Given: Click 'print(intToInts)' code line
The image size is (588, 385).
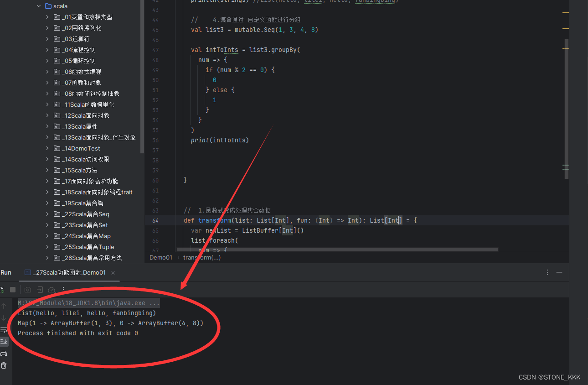Looking at the screenshot, I should click(220, 140).
